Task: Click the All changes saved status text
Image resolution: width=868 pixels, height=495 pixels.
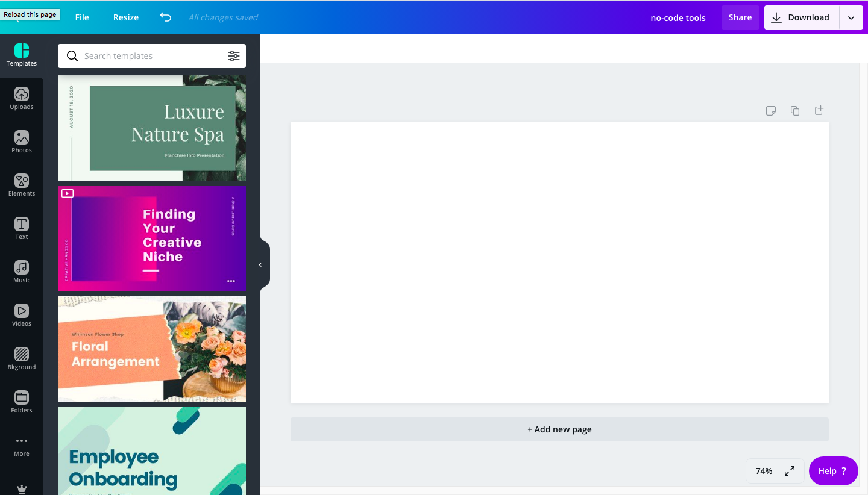Action: [223, 17]
